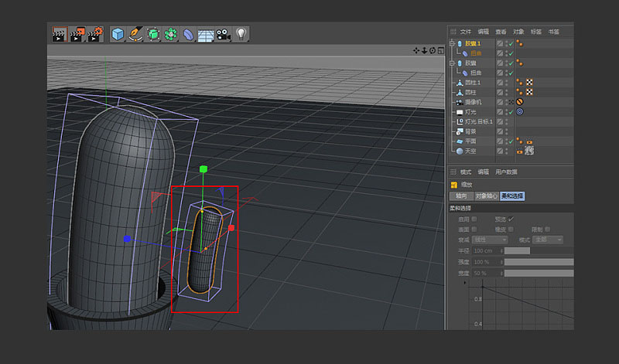Open the 文件 menu in object manager
619x364 pixels.
(x=466, y=32)
